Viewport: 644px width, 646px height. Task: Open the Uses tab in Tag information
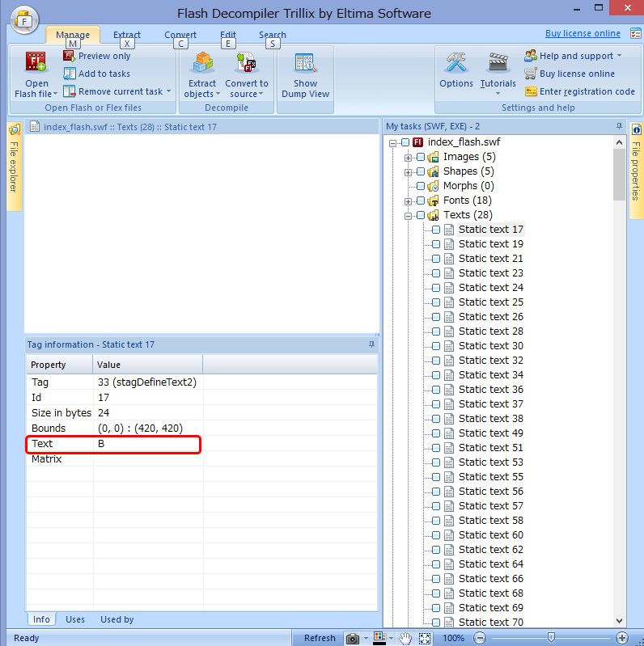coord(75,619)
